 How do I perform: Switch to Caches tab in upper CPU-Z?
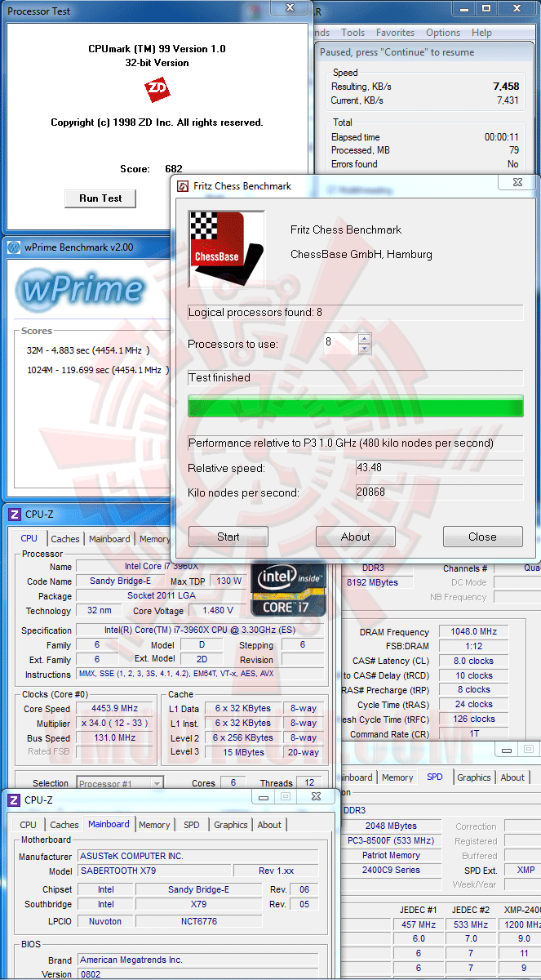65,539
